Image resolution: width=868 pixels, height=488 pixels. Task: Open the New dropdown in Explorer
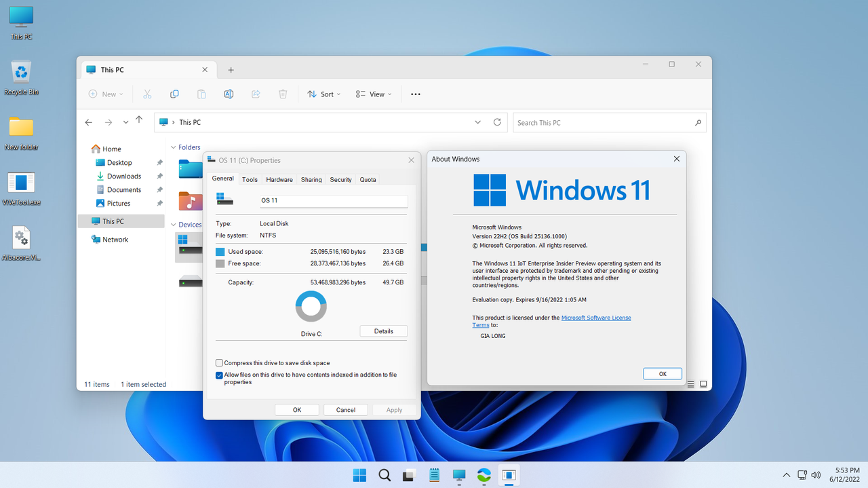pos(106,94)
